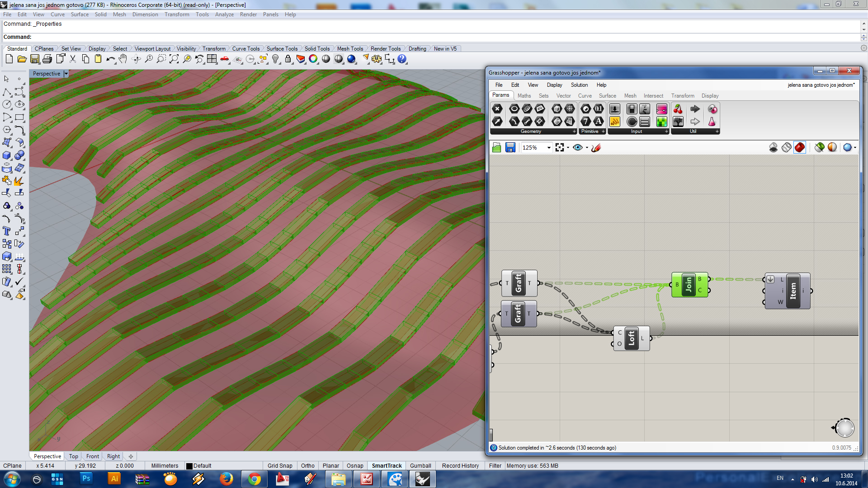The height and width of the screenshot is (488, 868).
Task: Click Grasshopper Number Slider input icon
Action: coord(614,109)
